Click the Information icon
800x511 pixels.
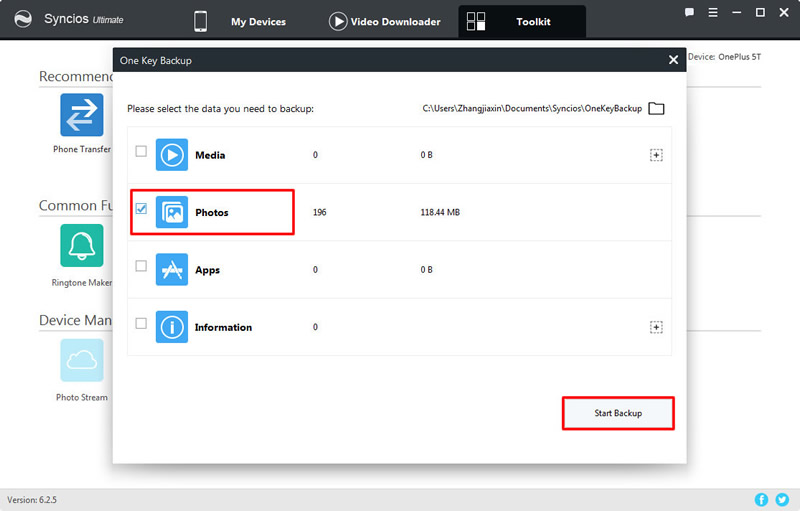(x=171, y=327)
